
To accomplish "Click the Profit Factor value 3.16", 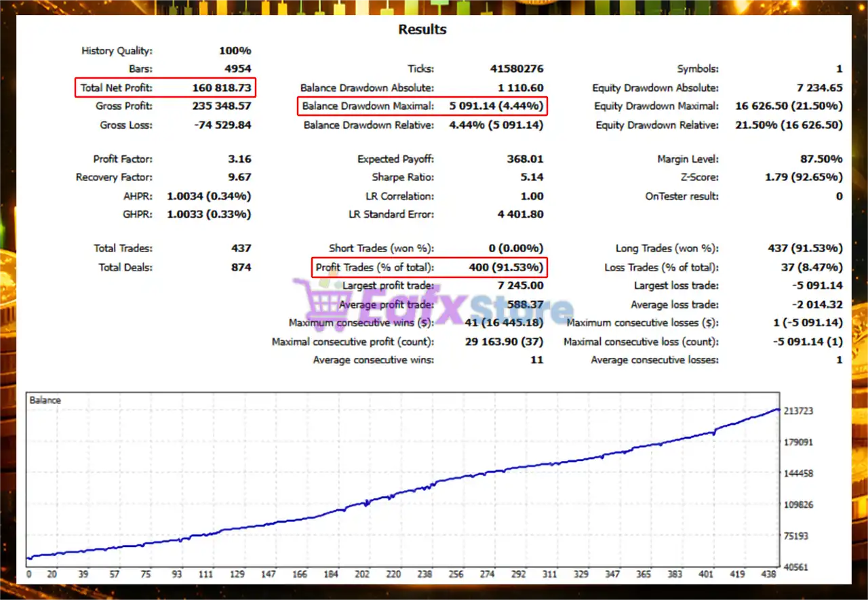I will tap(239, 159).
